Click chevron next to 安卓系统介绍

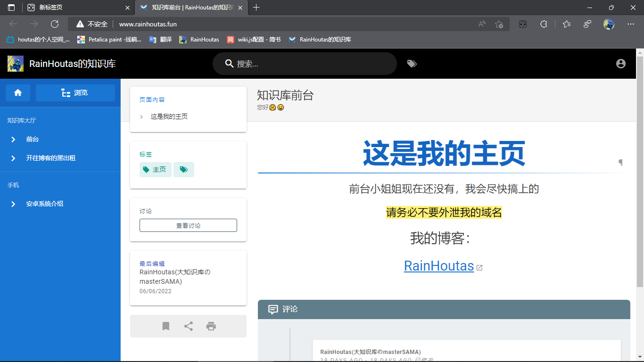[x=13, y=204]
